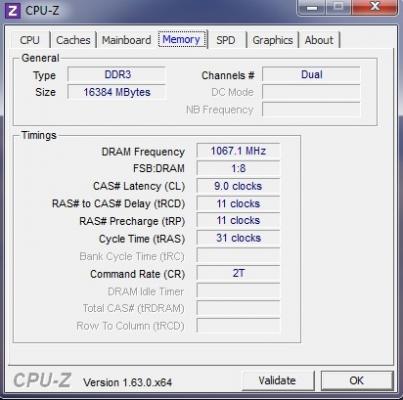Open the About tab

tap(319, 40)
